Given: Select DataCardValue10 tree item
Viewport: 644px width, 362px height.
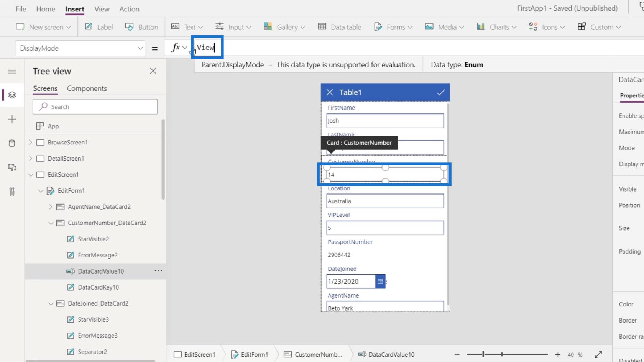Looking at the screenshot, I should click(95, 271).
